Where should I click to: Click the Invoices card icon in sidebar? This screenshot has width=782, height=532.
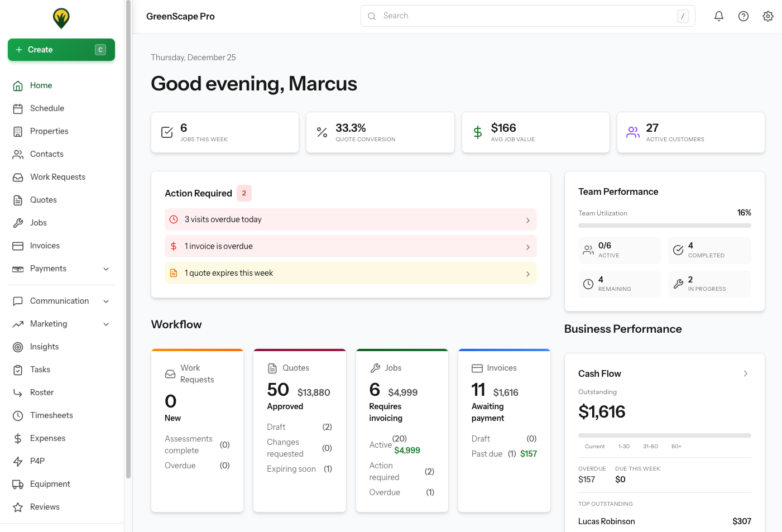click(18, 246)
